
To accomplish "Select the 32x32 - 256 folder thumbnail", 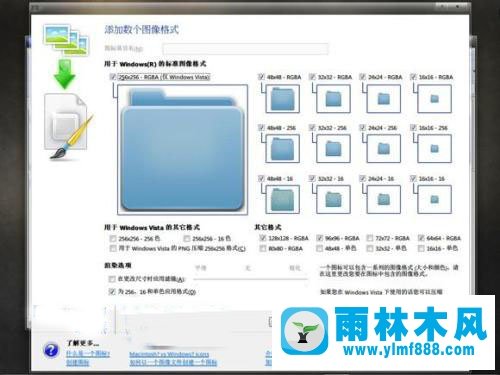I will point(333,149).
